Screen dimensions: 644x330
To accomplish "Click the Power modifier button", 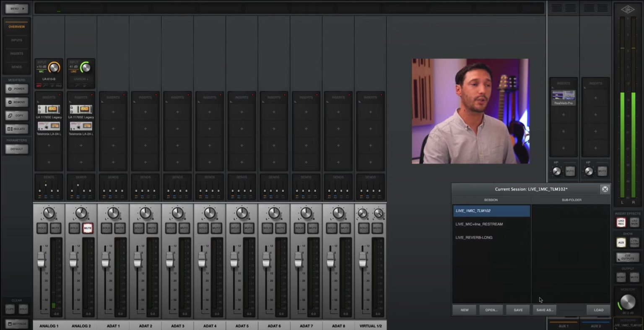I will tap(17, 89).
